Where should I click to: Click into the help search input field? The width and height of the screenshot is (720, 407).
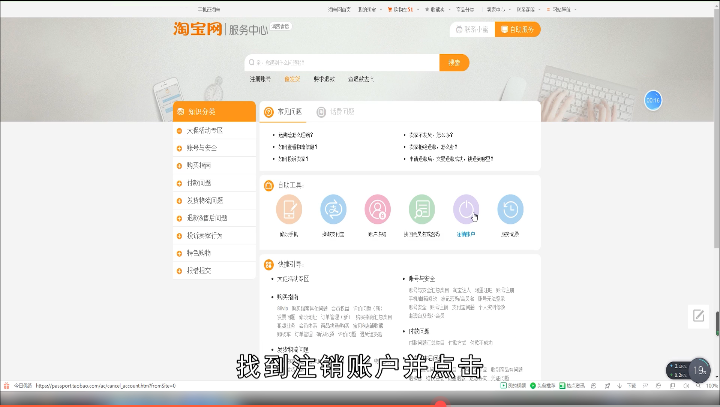[x=342, y=62]
